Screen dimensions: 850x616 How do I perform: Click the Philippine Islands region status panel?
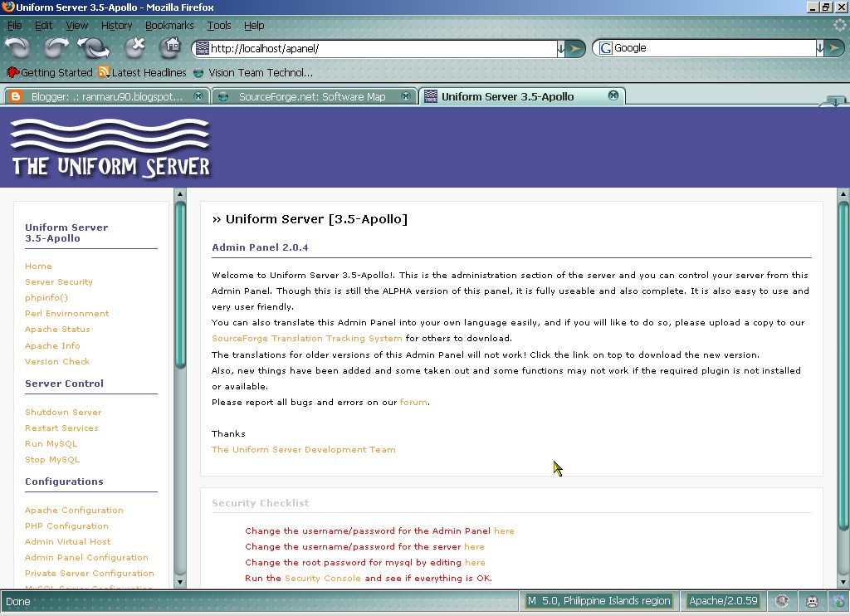(x=599, y=601)
